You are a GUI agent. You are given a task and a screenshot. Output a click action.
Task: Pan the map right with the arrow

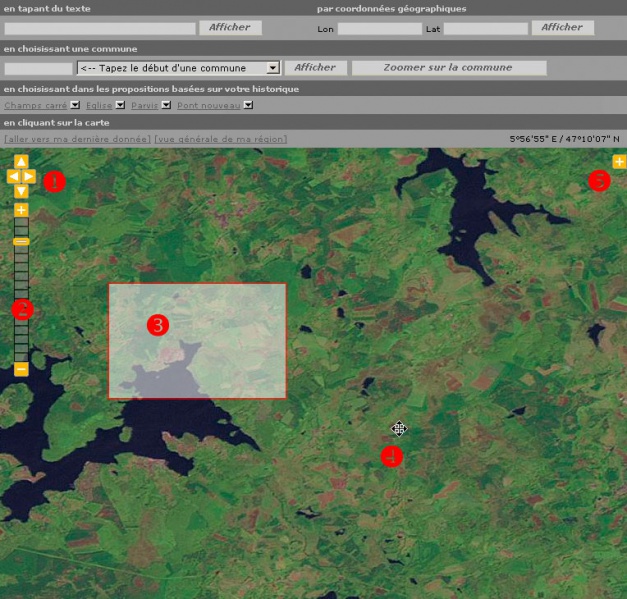tap(30, 177)
